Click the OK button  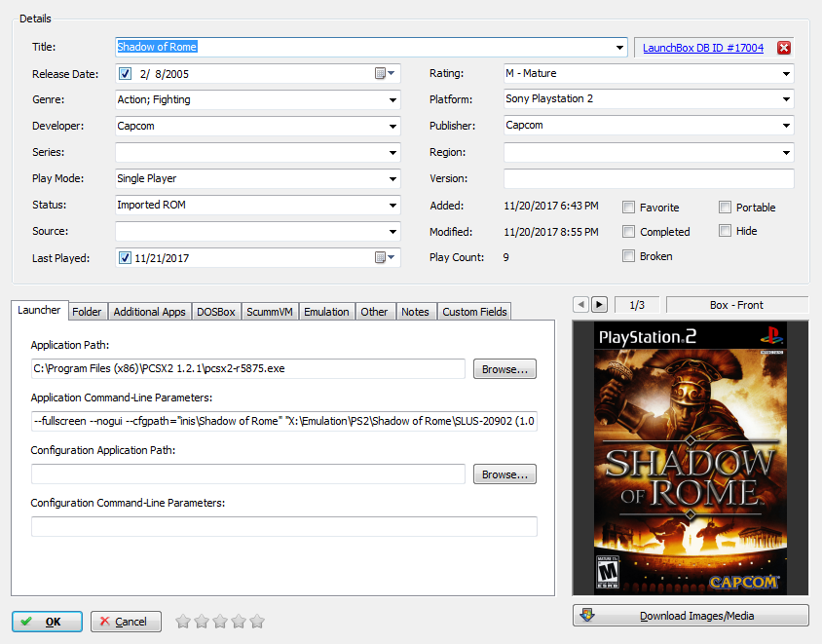(x=47, y=622)
